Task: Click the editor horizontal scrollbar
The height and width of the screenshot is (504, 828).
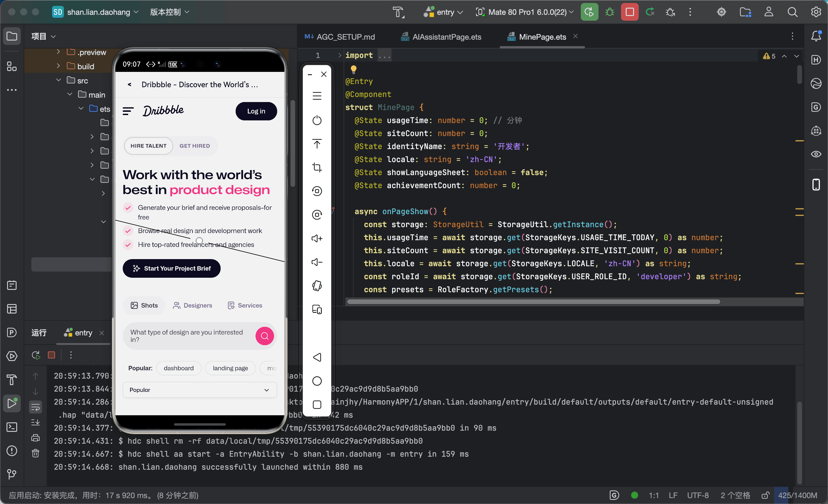Action: click(533, 301)
